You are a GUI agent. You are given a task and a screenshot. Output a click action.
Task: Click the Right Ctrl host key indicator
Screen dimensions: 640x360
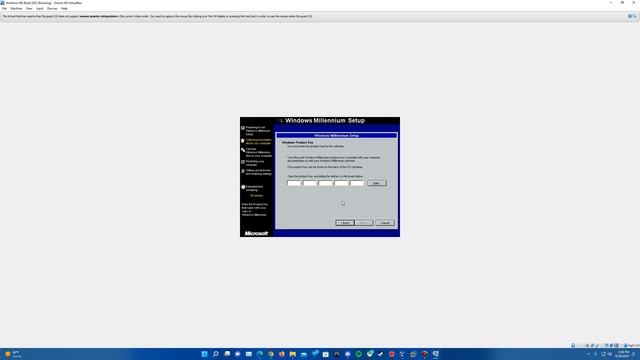(632, 345)
